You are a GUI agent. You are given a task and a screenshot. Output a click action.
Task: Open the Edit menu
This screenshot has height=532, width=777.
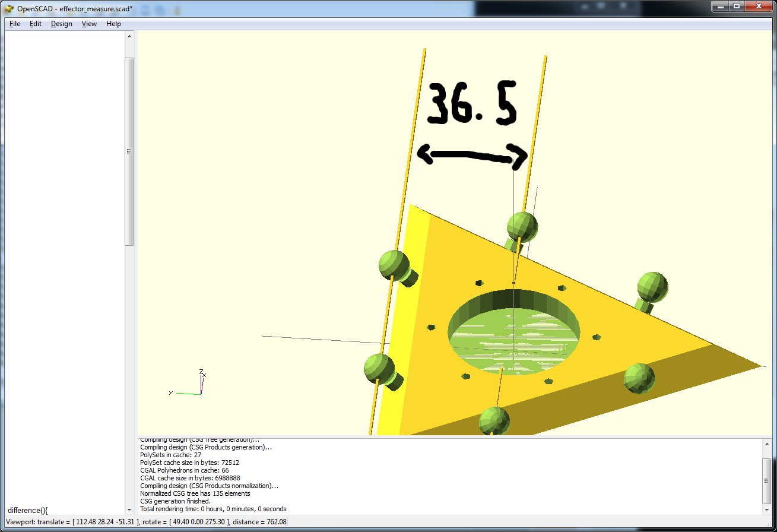pyautogui.click(x=36, y=24)
